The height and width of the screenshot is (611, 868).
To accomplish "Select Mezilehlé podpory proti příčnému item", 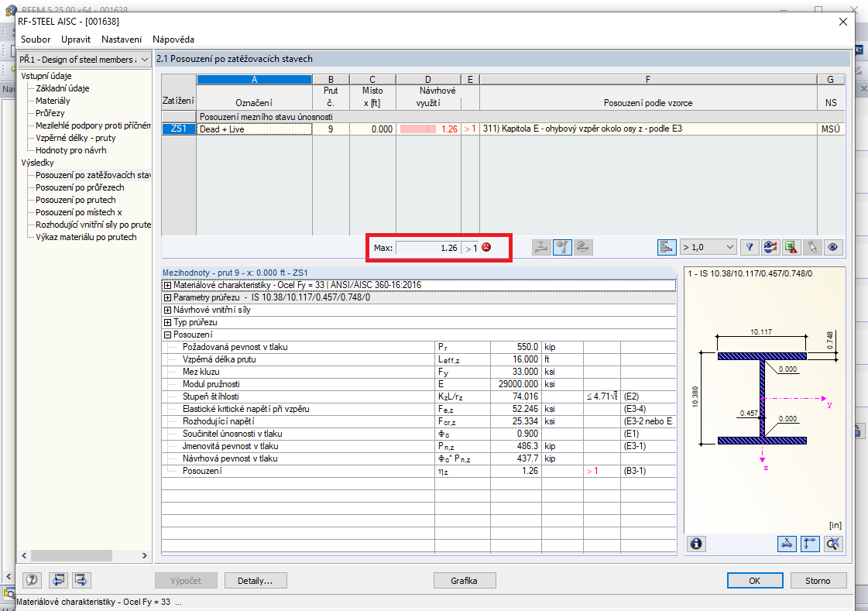I will pos(93,125).
